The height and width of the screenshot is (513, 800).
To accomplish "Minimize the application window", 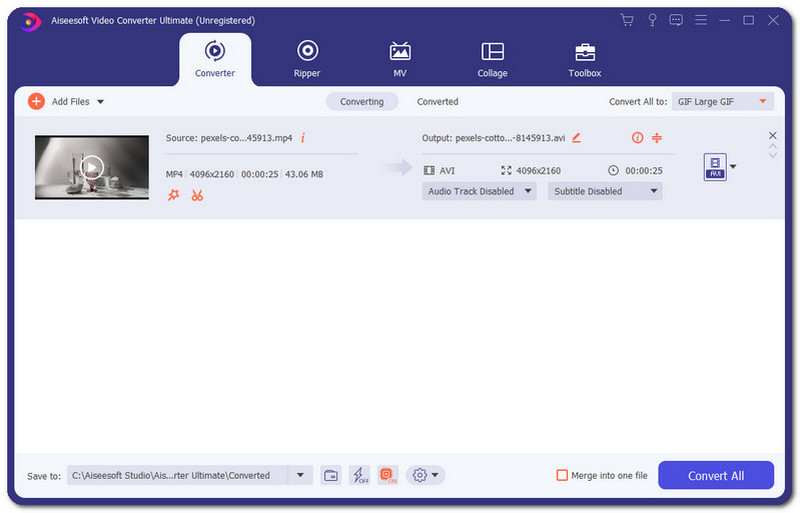I will 724,20.
